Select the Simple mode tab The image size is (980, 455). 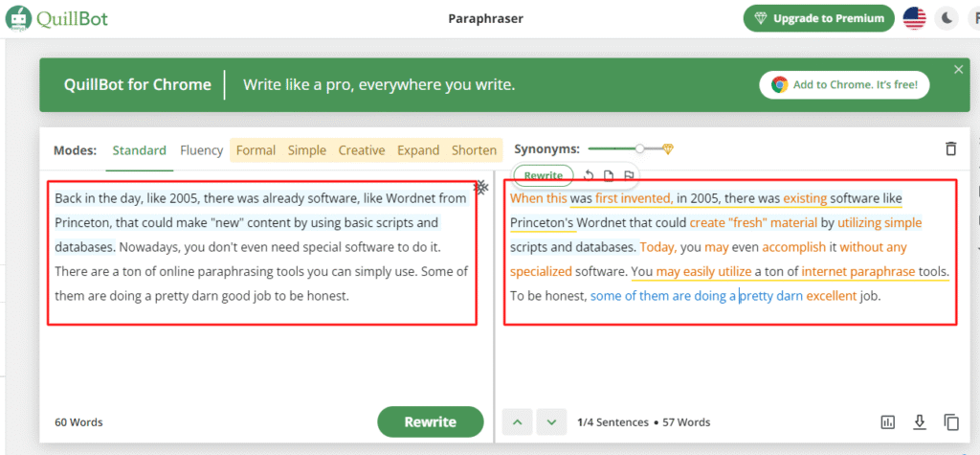[307, 150]
